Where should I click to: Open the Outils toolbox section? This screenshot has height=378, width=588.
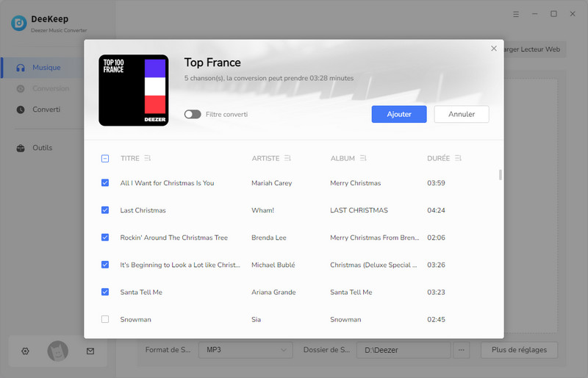(x=34, y=148)
